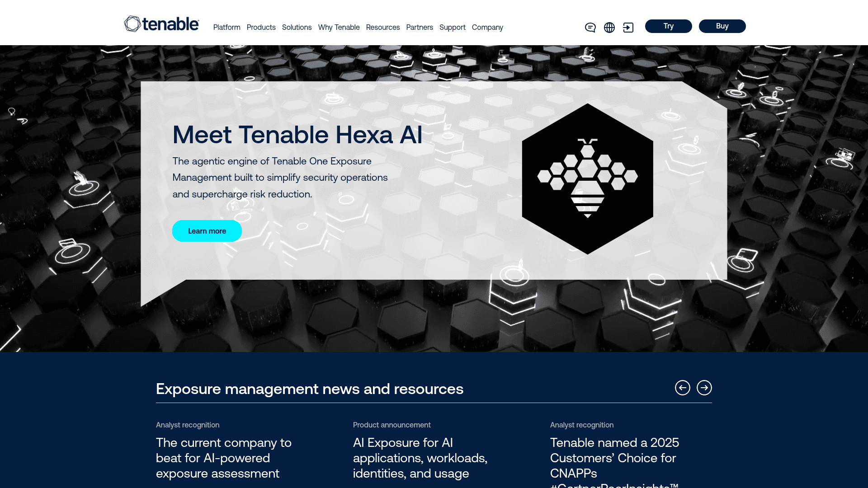Open the 2025 Customers' Choice for CNAPPs article
The height and width of the screenshot is (488, 868).
[x=615, y=461]
